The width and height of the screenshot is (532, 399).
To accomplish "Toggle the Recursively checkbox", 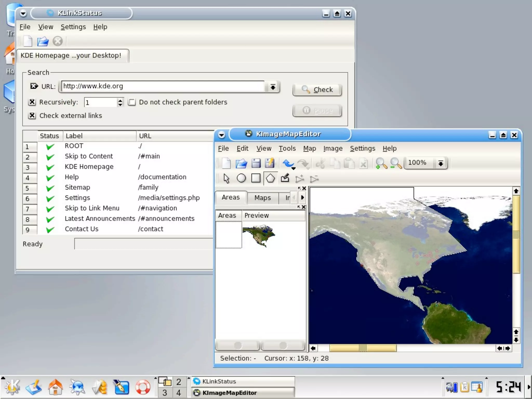I will 32,102.
